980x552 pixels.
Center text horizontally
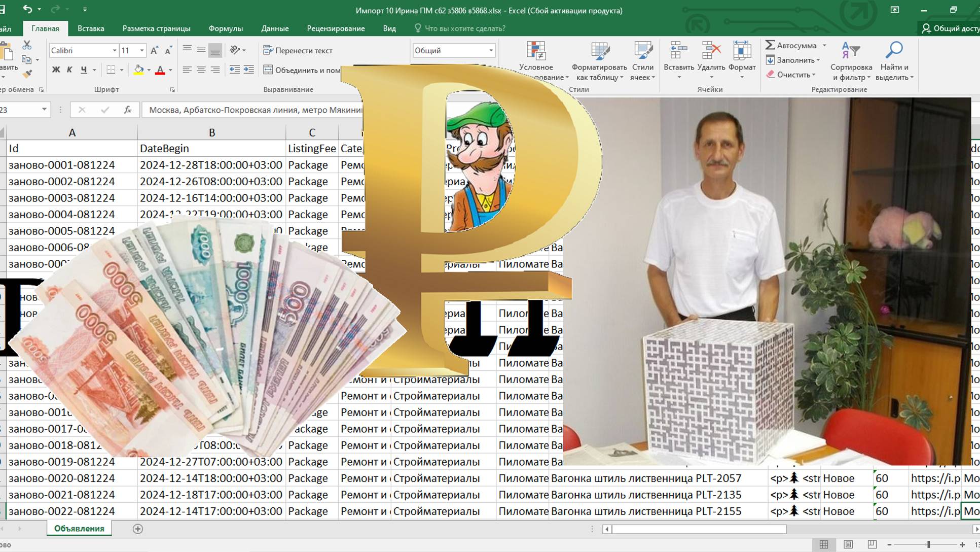tap(201, 70)
